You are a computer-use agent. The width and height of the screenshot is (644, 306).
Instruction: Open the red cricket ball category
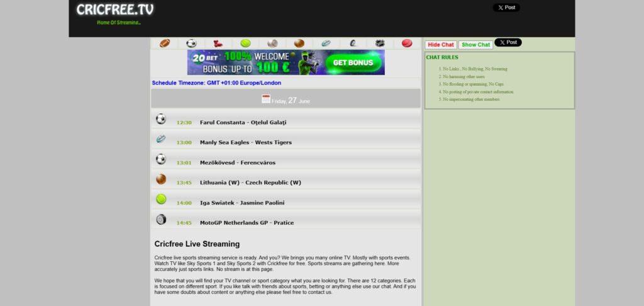[x=407, y=43]
